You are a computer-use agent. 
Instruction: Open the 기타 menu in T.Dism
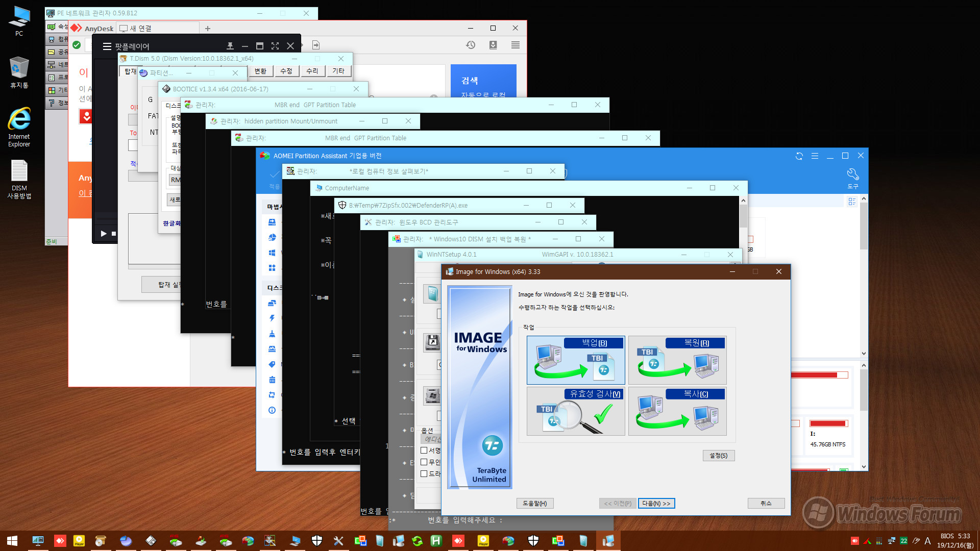338,71
